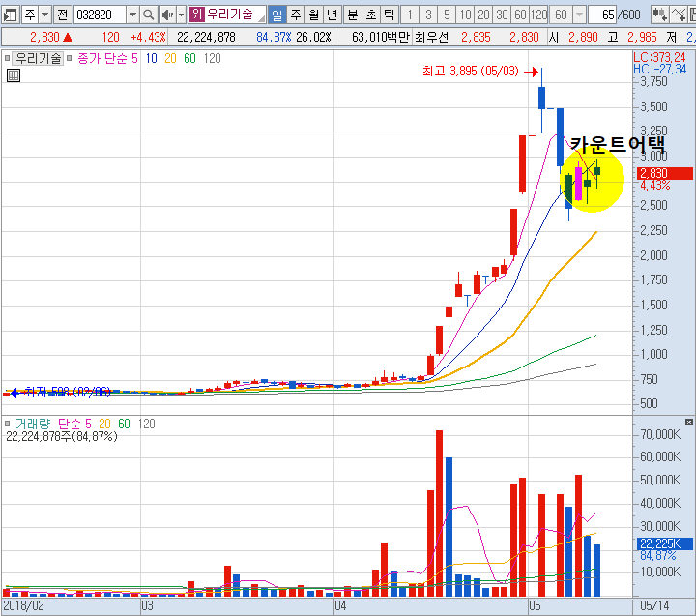Viewport: 696px width, 616px height.
Task: Expand the stock code 032820 dropdown
Action: [x=132, y=15]
